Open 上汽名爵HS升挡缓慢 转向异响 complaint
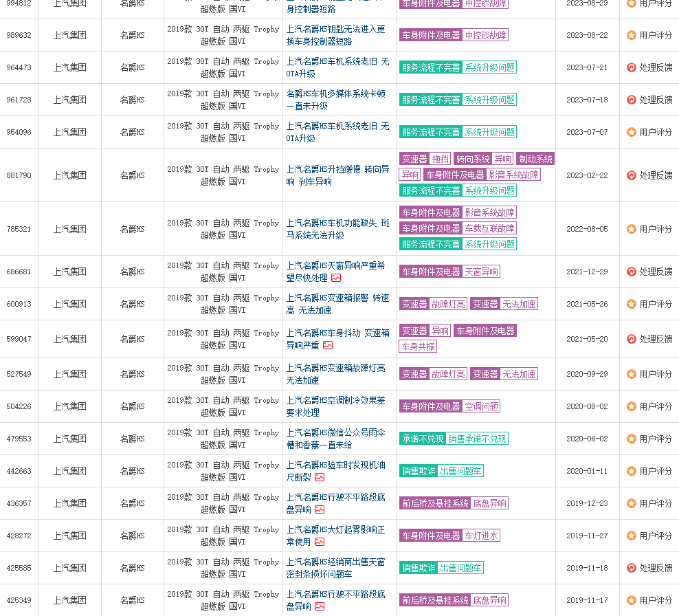Viewport: 679px width, 616px height. [x=337, y=175]
